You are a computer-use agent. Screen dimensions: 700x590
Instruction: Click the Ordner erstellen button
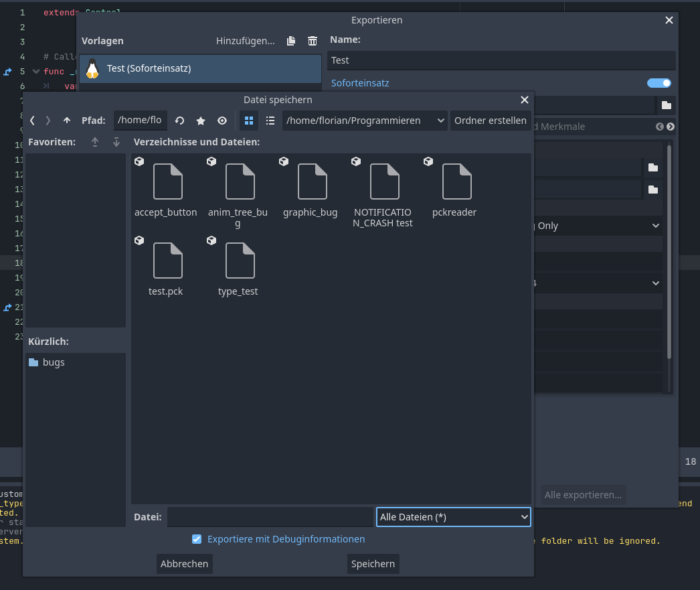(x=492, y=121)
